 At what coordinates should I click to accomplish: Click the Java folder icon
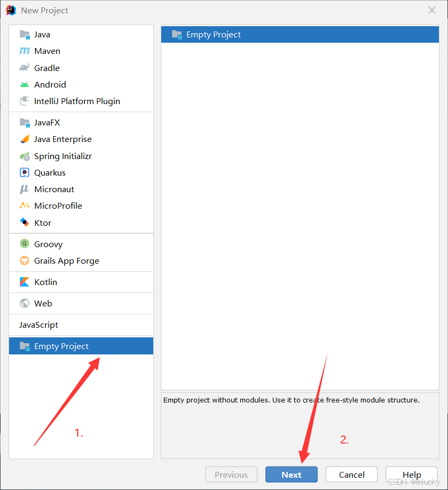pyautogui.click(x=25, y=34)
